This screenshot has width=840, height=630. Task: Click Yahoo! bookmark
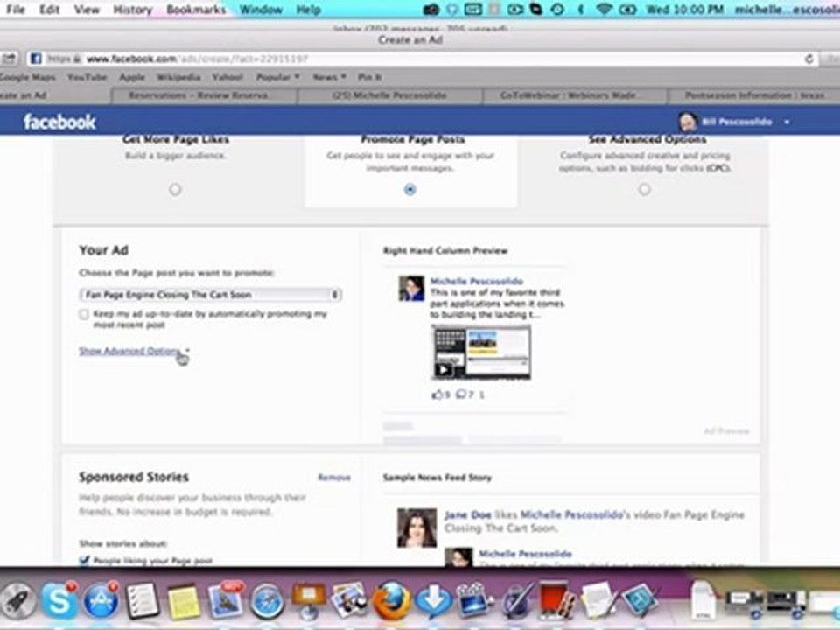pyautogui.click(x=227, y=77)
